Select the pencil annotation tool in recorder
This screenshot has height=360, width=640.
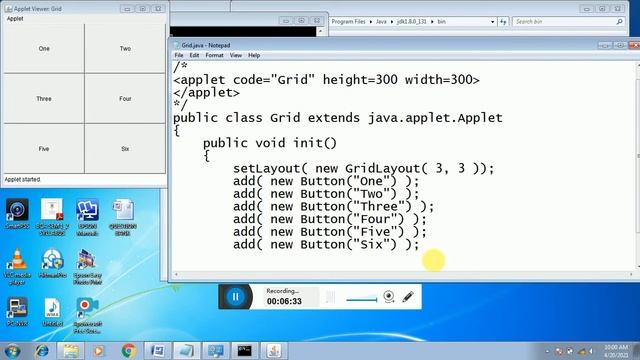[408, 297]
